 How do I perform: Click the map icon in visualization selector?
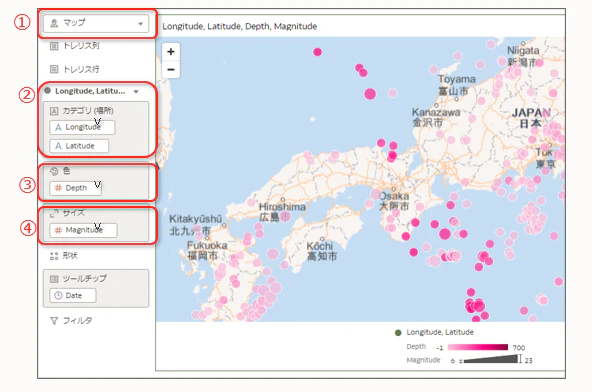point(54,23)
